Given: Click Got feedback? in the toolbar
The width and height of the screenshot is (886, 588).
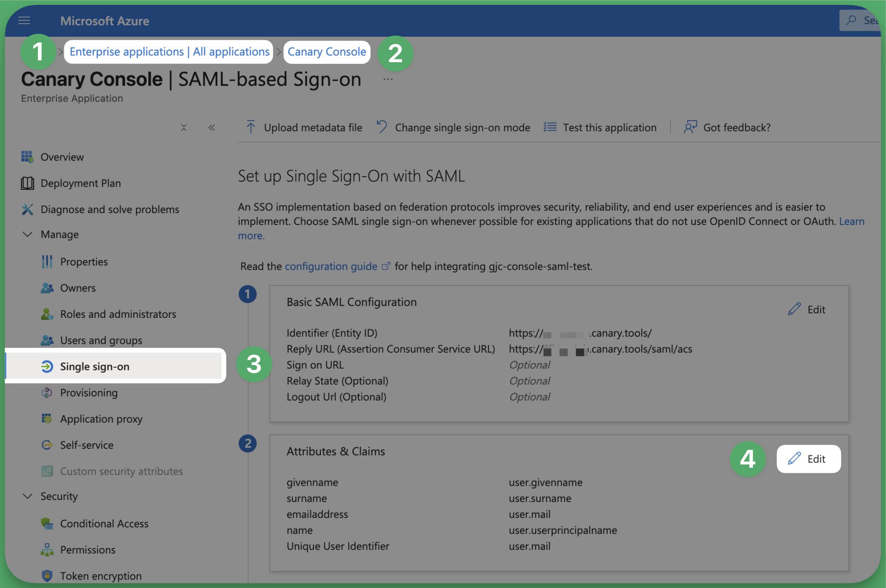Looking at the screenshot, I should [x=727, y=127].
